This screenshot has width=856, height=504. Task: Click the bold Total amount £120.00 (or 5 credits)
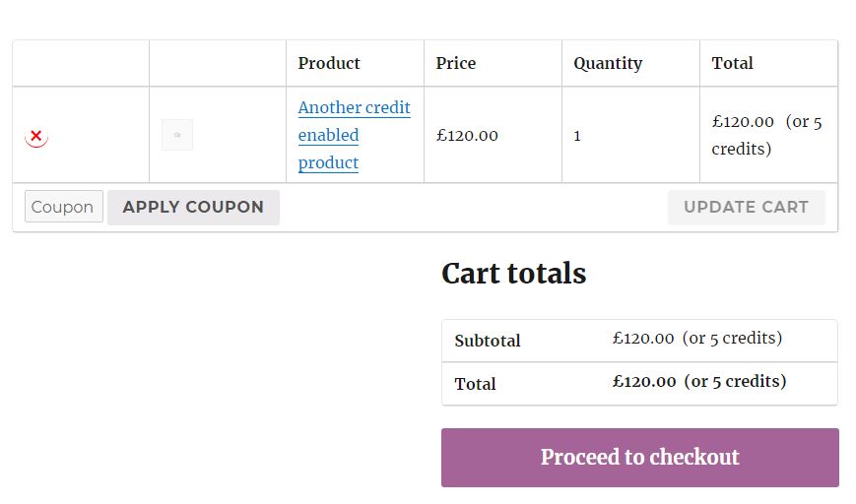point(698,382)
